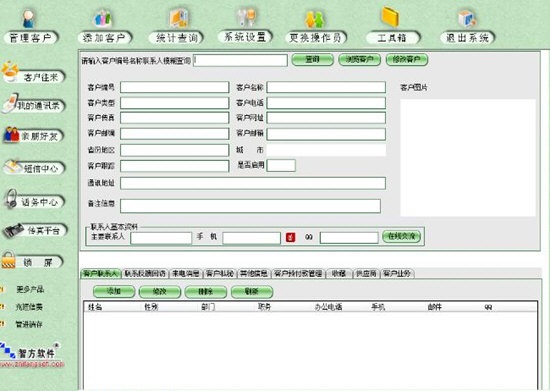Open the www.zhifangsoft.com website link
Screen dimensions: 550x391
pyautogui.click(x=32, y=365)
